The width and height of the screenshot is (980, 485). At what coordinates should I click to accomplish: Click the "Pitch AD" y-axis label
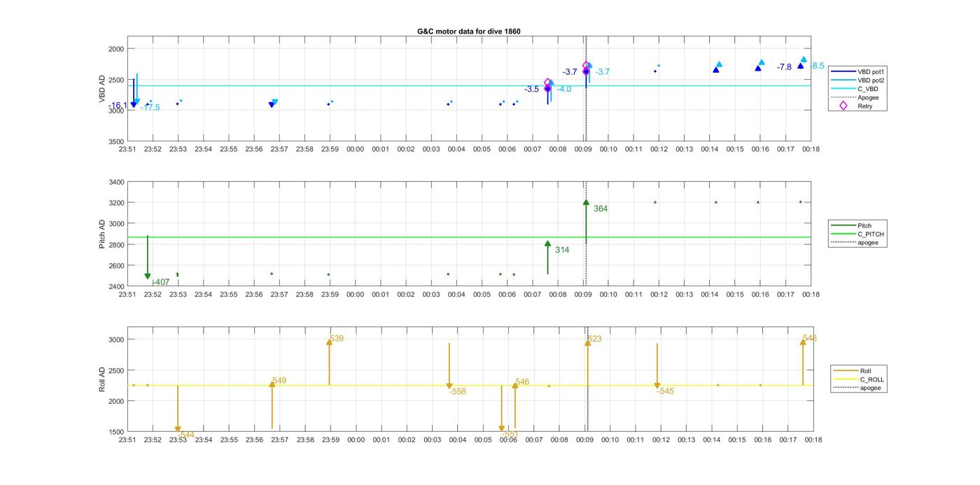coord(102,234)
